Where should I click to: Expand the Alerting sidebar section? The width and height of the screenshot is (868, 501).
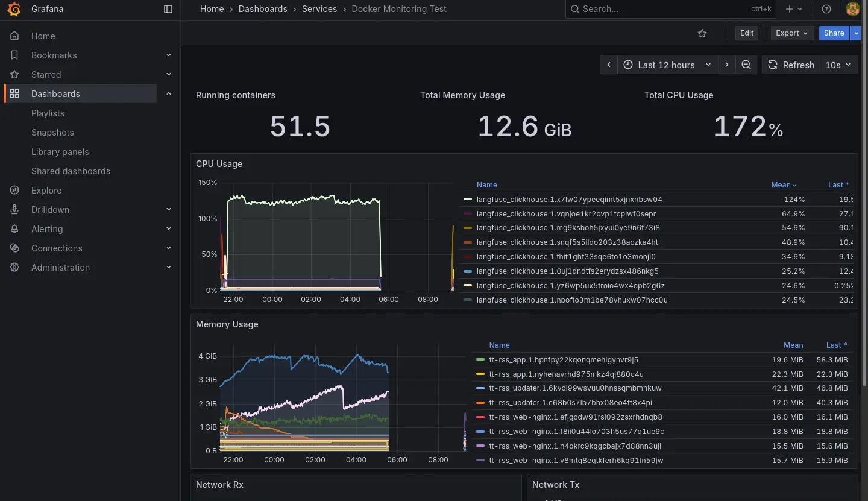tap(169, 228)
